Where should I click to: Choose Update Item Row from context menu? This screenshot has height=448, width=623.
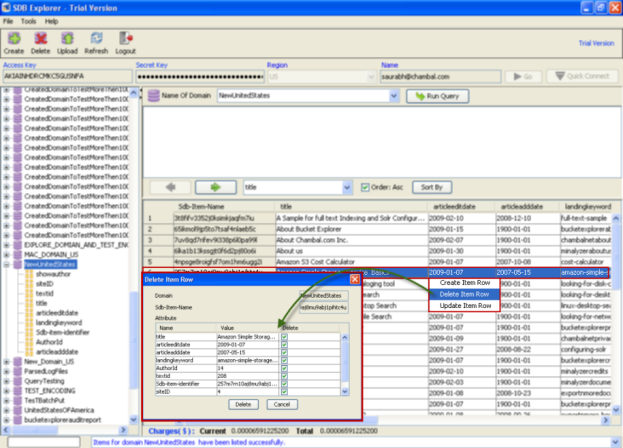pos(464,305)
